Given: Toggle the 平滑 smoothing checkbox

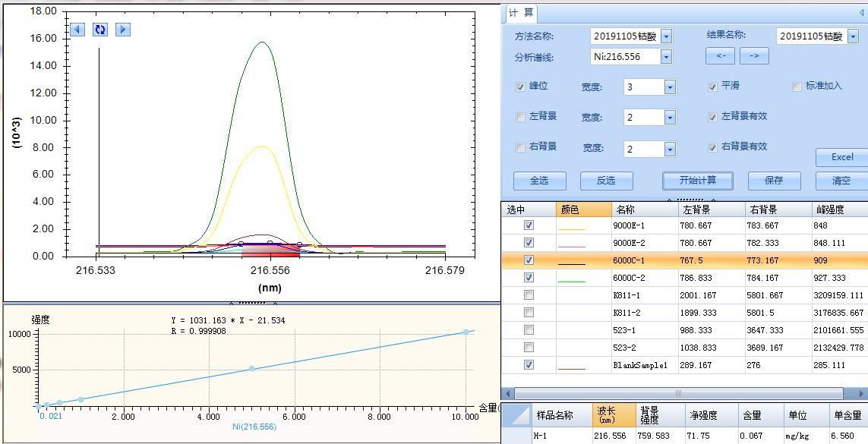Looking at the screenshot, I should click(712, 87).
